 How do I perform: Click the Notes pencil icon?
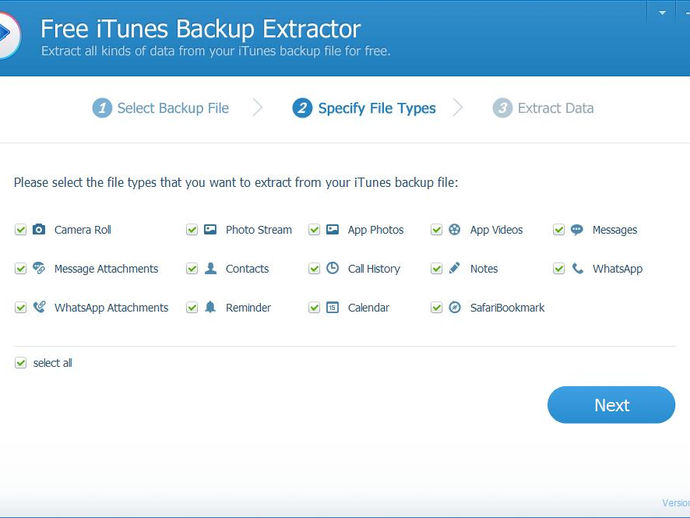(455, 268)
